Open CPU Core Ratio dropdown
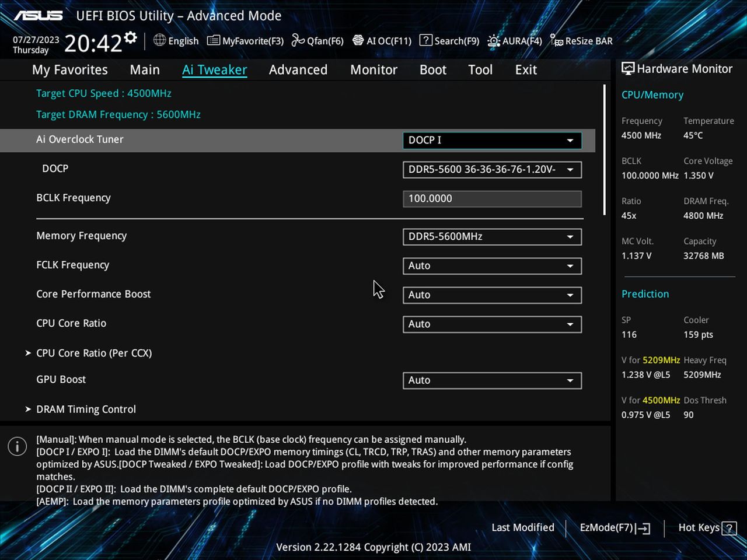747x560 pixels. tap(492, 324)
